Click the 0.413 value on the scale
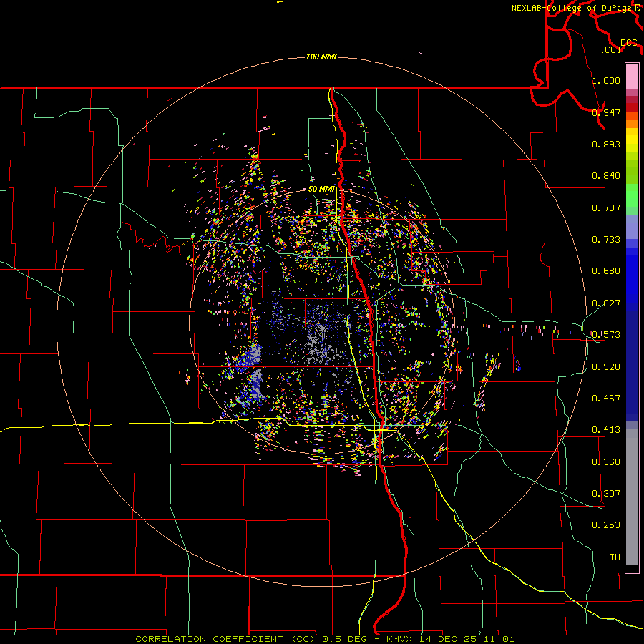 tap(606, 430)
